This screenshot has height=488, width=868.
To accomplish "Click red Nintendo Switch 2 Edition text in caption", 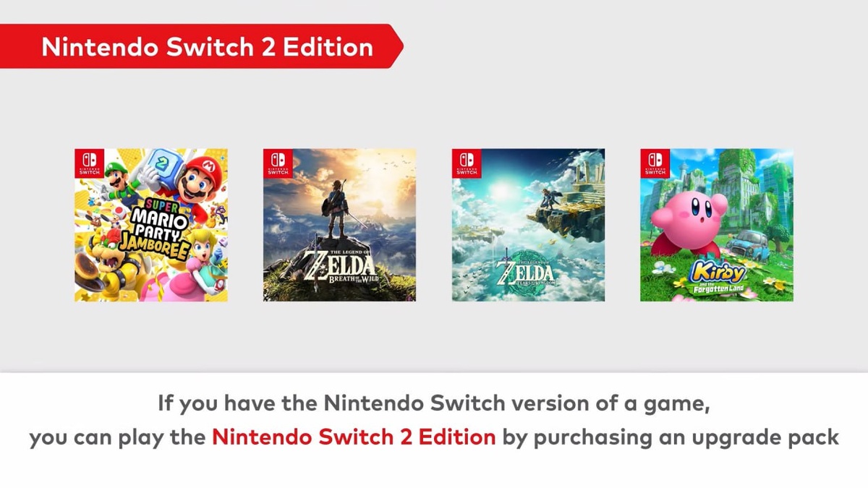I will tap(354, 437).
